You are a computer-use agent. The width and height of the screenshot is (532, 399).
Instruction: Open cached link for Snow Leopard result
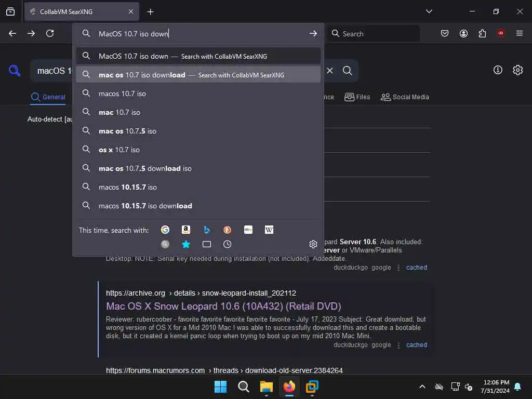point(417,345)
